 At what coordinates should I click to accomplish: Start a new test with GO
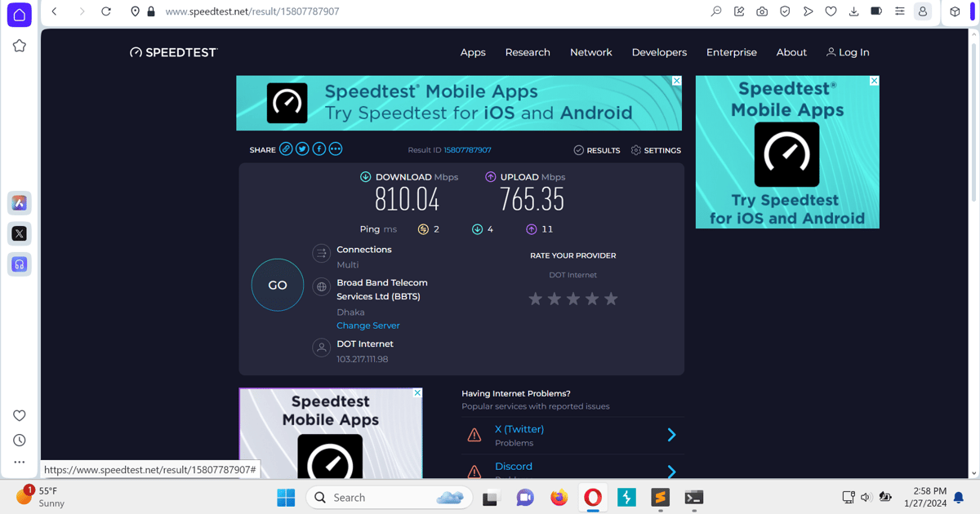pos(278,285)
